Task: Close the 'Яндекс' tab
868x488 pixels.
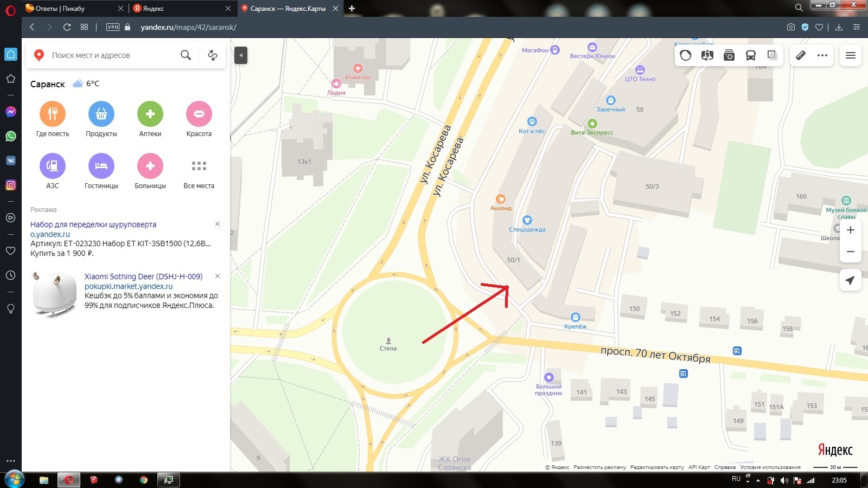Action: 228,8
